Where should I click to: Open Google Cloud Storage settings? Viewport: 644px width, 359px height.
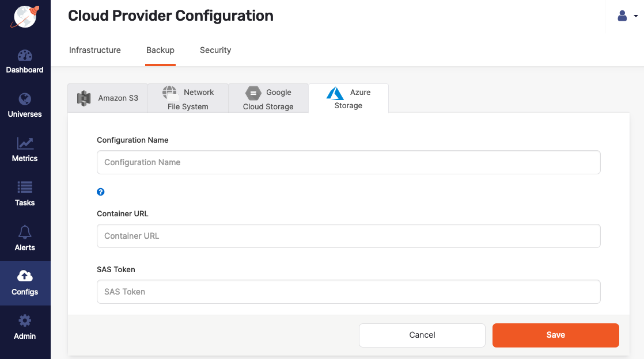point(268,98)
